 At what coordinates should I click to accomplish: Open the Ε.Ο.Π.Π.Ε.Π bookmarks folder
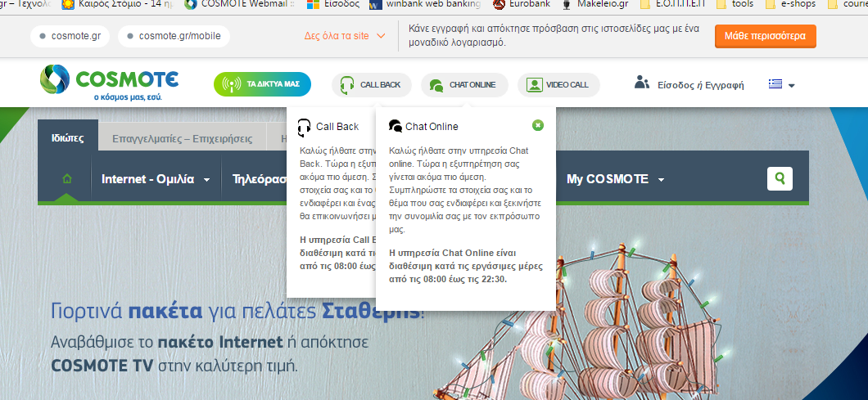coord(672,4)
